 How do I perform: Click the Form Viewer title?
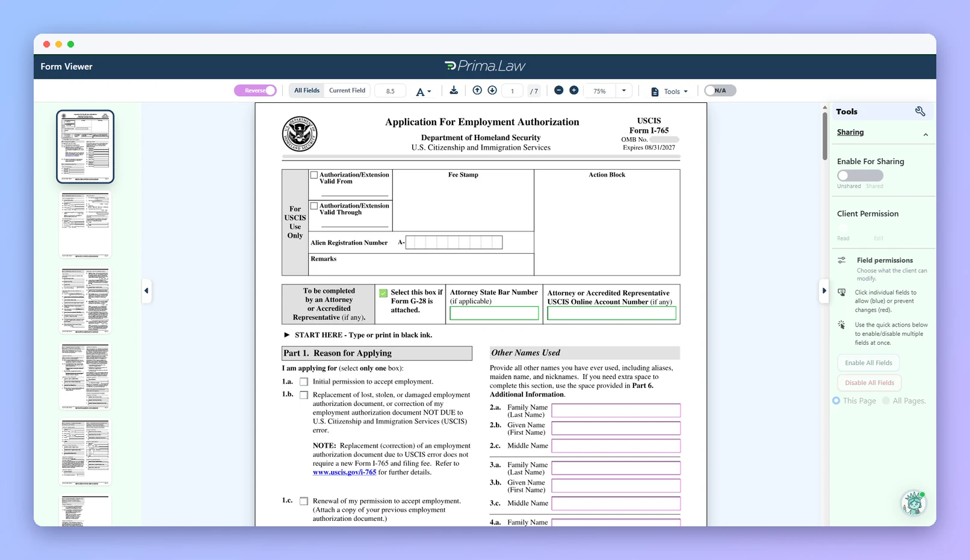pos(66,67)
